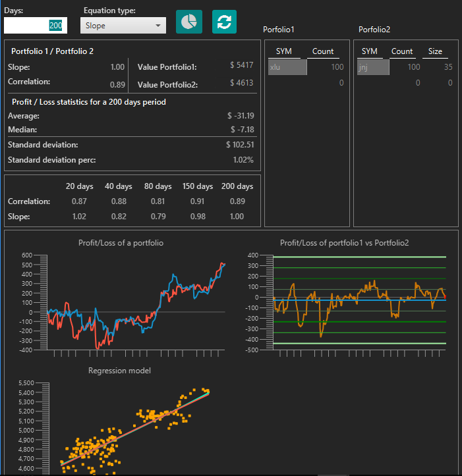Click Porfolio2 count value 100 for jnj
The image size is (462, 476).
[x=413, y=67]
